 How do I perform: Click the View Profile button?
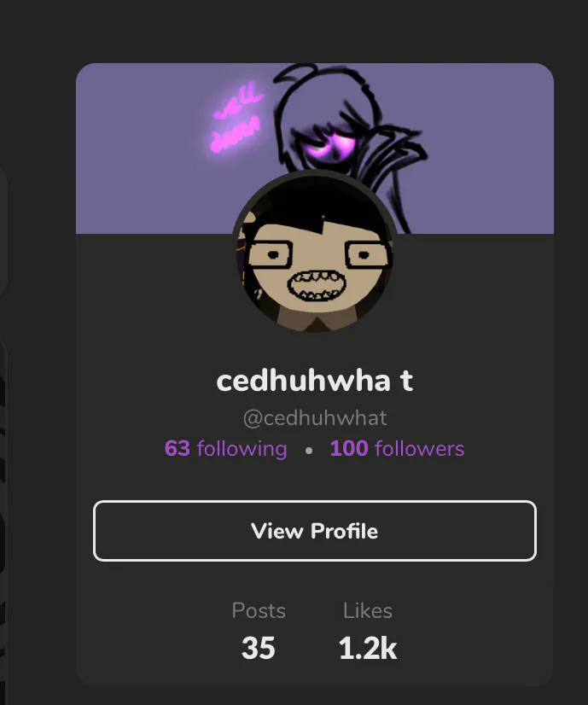[x=315, y=531]
